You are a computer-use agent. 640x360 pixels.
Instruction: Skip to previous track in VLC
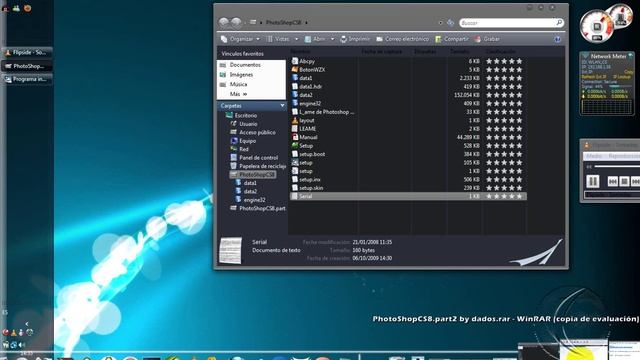(612, 181)
